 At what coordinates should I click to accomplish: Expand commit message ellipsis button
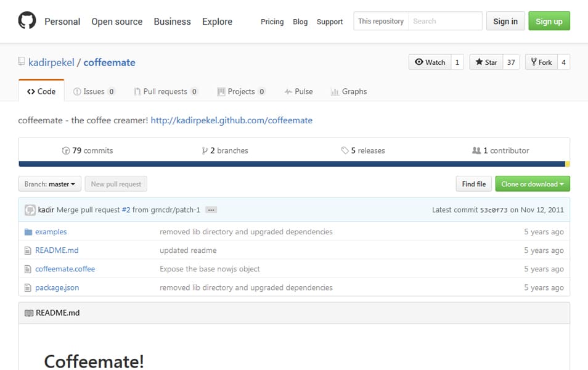(x=211, y=210)
